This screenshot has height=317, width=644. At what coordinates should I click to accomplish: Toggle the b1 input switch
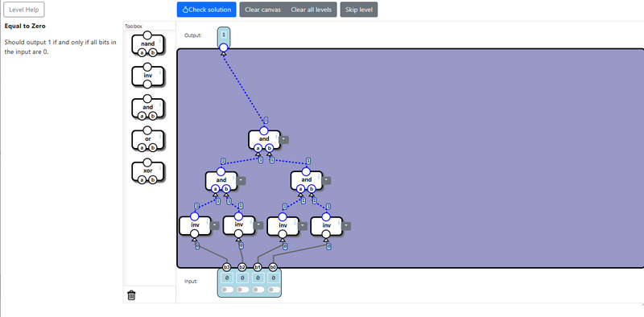pos(258,290)
